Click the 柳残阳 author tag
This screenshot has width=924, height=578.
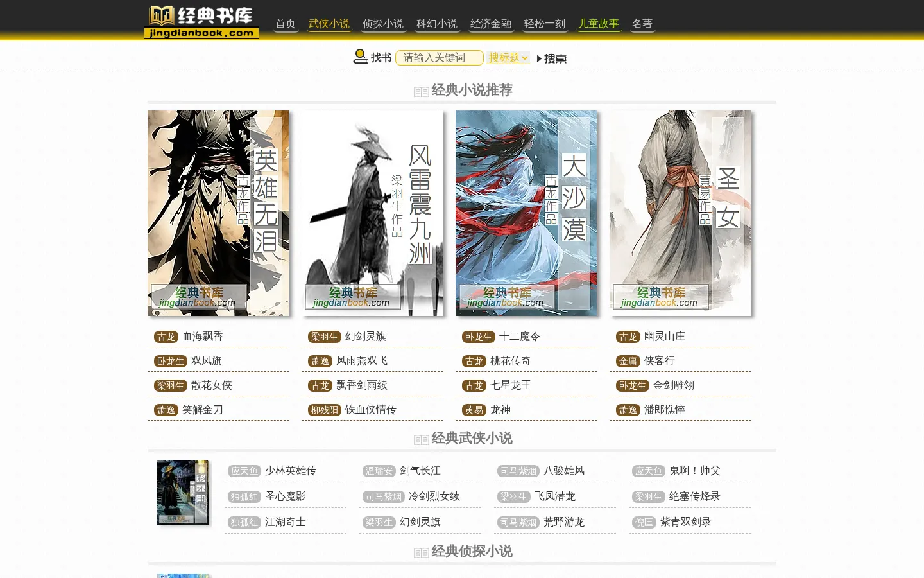(324, 410)
